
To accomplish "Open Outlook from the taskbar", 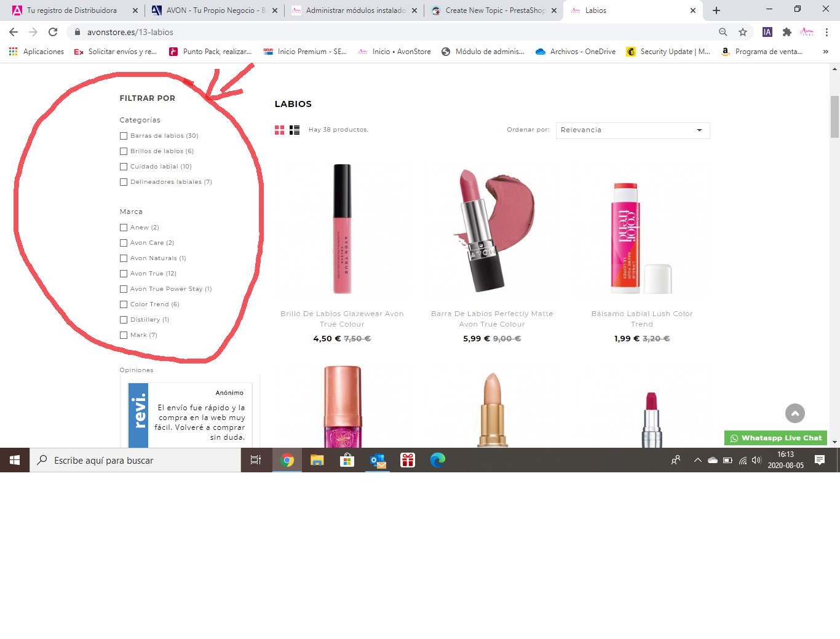I will [x=378, y=460].
